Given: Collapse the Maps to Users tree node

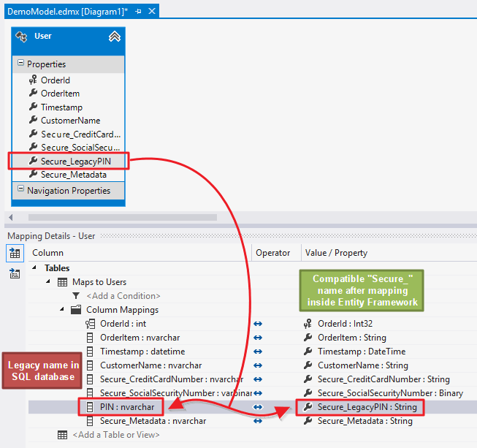Looking at the screenshot, I should click(x=49, y=282).
